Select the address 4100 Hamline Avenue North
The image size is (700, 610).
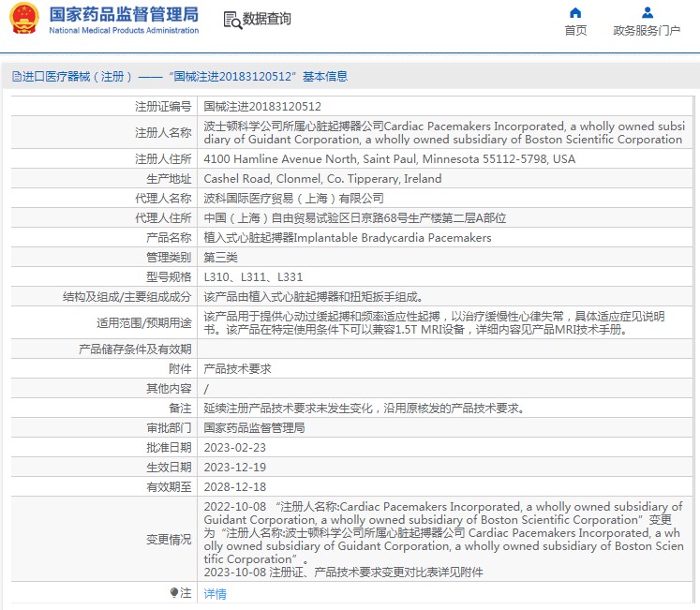pyautogui.click(x=390, y=159)
